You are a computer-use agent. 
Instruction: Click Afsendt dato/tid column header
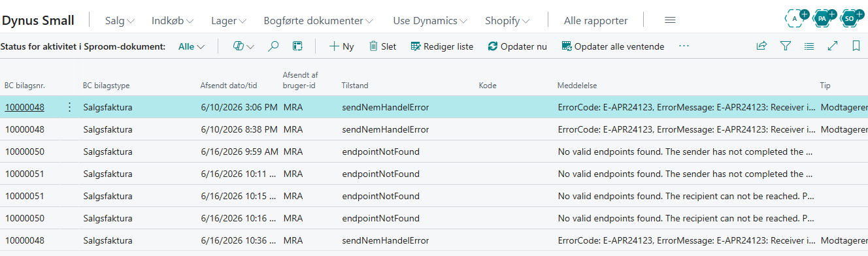tap(228, 86)
